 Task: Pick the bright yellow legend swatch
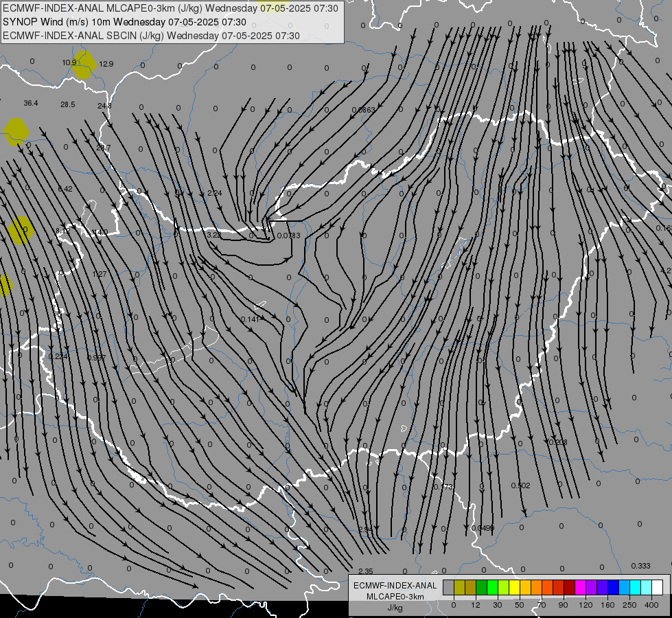515,588
